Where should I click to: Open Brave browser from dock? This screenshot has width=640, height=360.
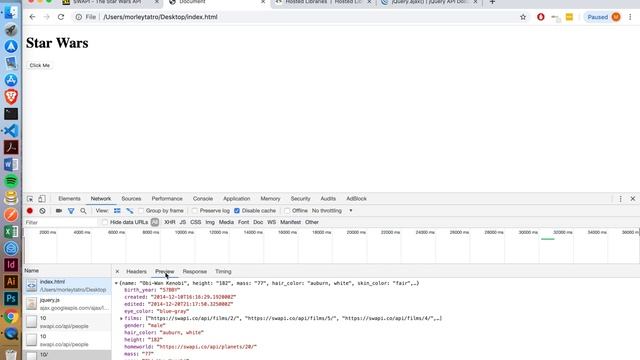click(11, 97)
